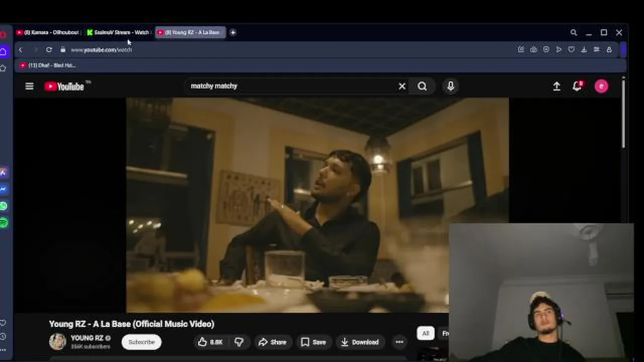Screen dimensions: 644x362
Task: Open the more actions three-dot menu
Action: tap(399, 342)
